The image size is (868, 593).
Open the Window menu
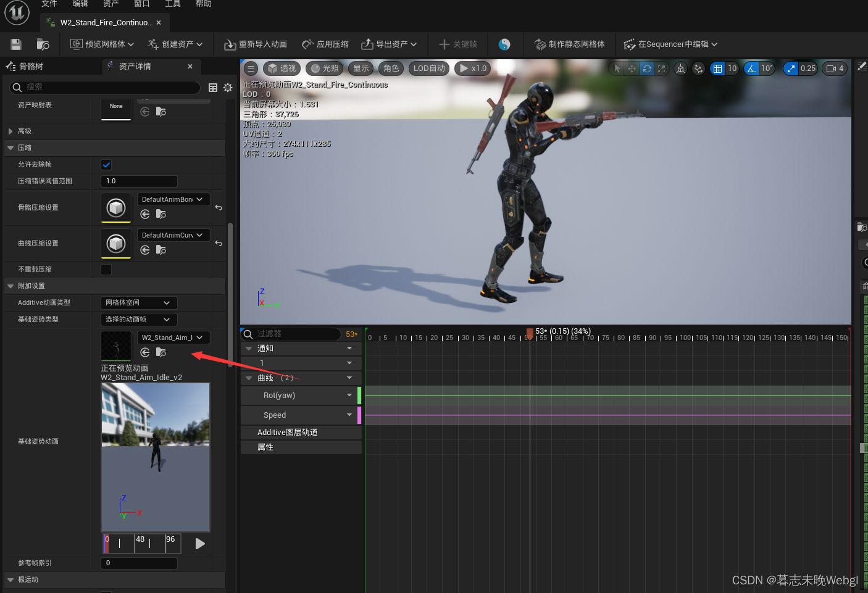(x=142, y=4)
